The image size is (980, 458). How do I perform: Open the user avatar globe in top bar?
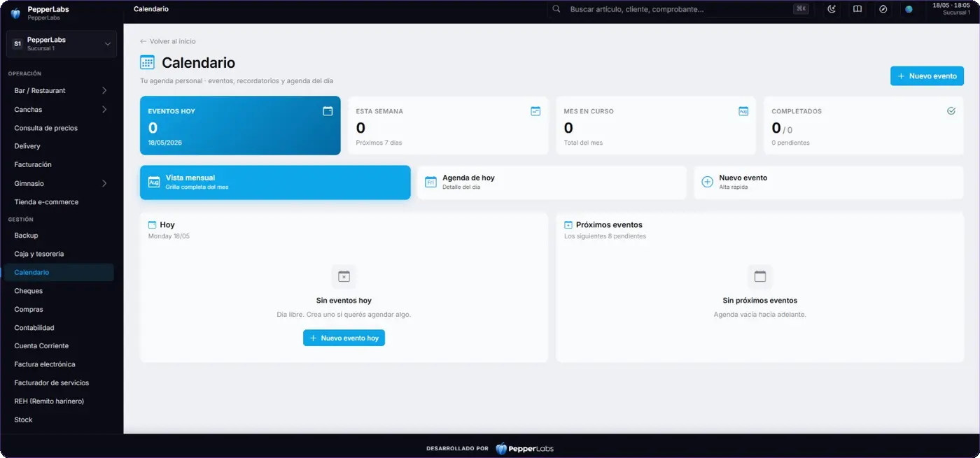click(x=909, y=9)
